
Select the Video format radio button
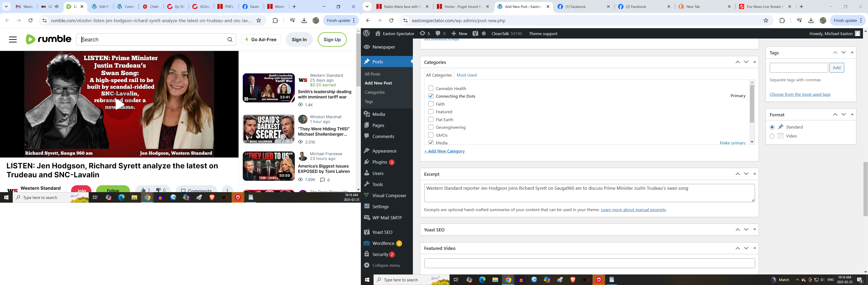772,136
